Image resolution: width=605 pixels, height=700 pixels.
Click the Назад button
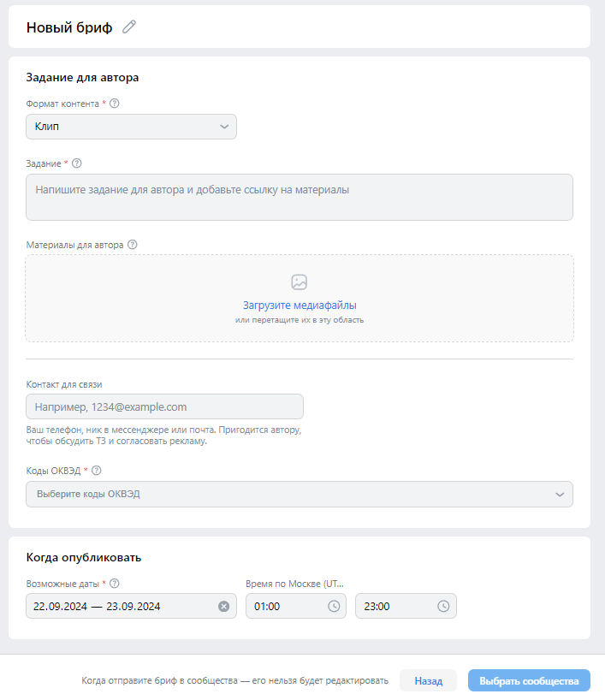point(428,681)
